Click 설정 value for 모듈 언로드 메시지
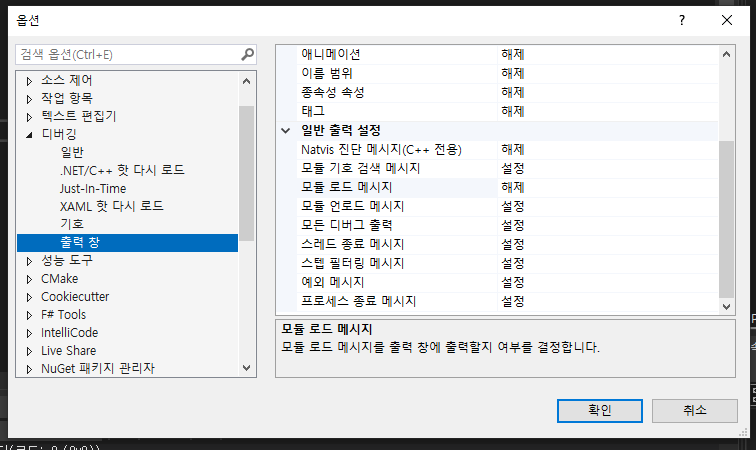Viewport: 756px width, 450px height. tap(513, 206)
